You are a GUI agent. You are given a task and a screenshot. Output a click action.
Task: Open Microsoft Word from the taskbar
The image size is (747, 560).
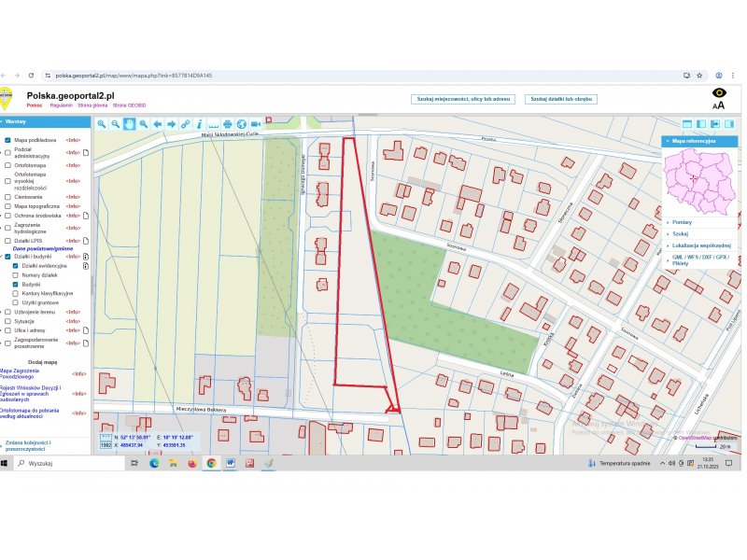pyautogui.click(x=230, y=463)
